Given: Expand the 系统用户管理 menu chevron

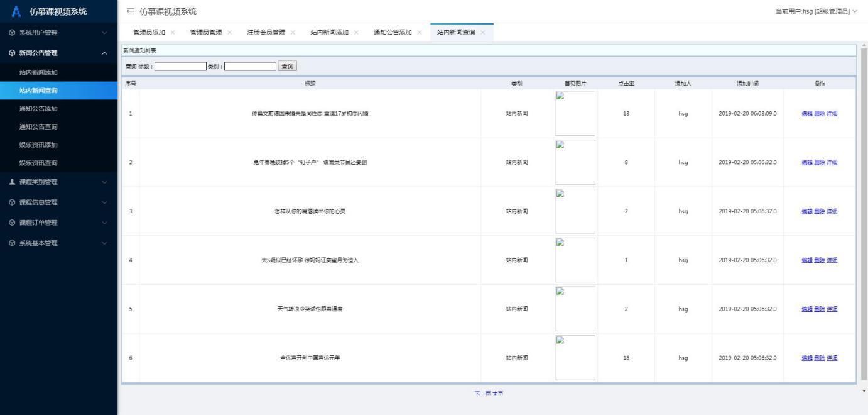Looking at the screenshot, I should tap(104, 33).
